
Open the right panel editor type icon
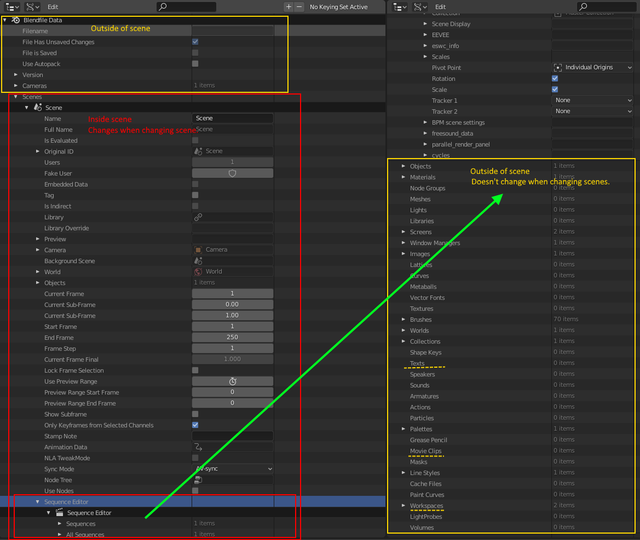[x=400, y=7]
